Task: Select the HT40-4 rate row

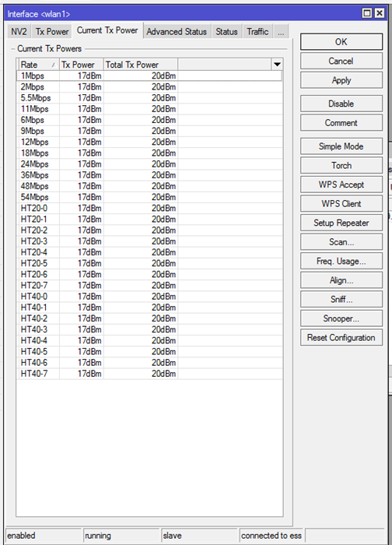Action: [x=149, y=341]
